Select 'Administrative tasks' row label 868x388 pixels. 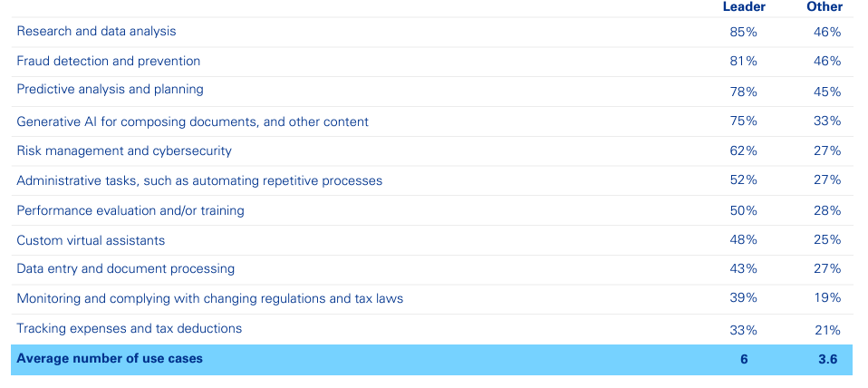point(199,180)
